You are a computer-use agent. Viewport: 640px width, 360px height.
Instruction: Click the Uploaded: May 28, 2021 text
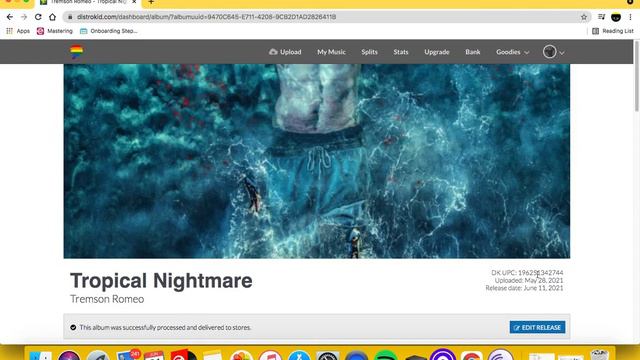click(x=529, y=280)
